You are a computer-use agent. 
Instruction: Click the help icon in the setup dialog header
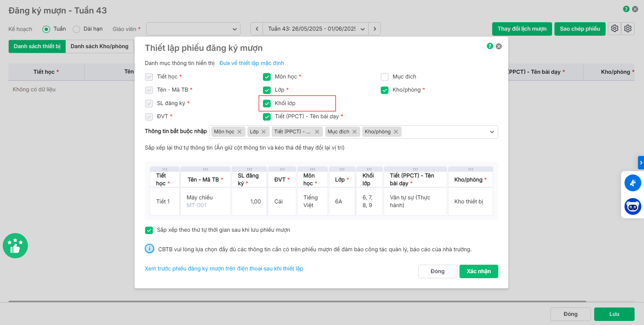click(x=490, y=46)
